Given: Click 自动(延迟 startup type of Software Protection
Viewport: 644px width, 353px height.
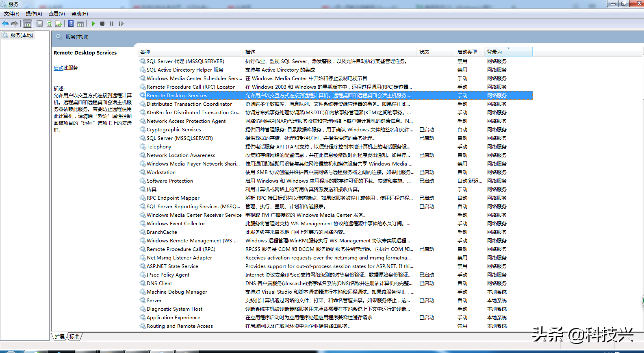Looking at the screenshot, I should (470, 181).
